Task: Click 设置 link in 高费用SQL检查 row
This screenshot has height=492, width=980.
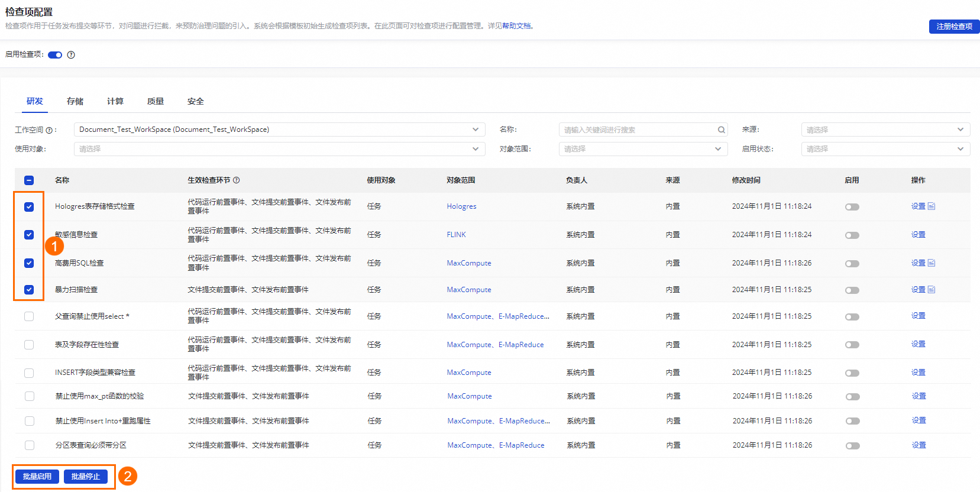Action: (x=918, y=263)
